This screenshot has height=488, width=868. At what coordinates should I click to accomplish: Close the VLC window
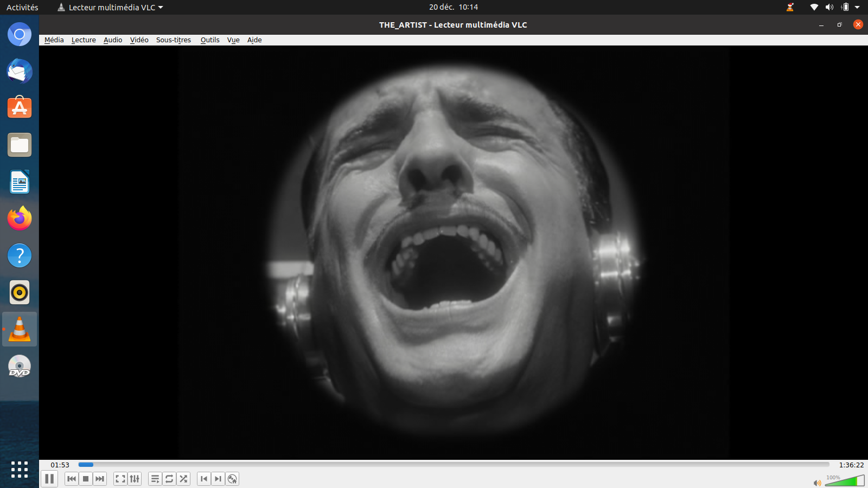click(858, 24)
